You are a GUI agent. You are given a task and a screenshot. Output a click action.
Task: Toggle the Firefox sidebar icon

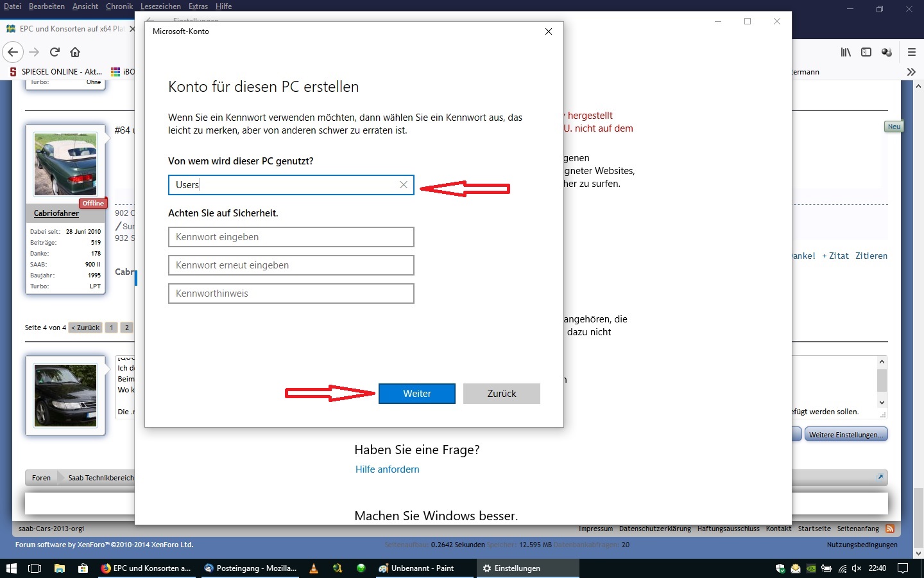coord(866,52)
